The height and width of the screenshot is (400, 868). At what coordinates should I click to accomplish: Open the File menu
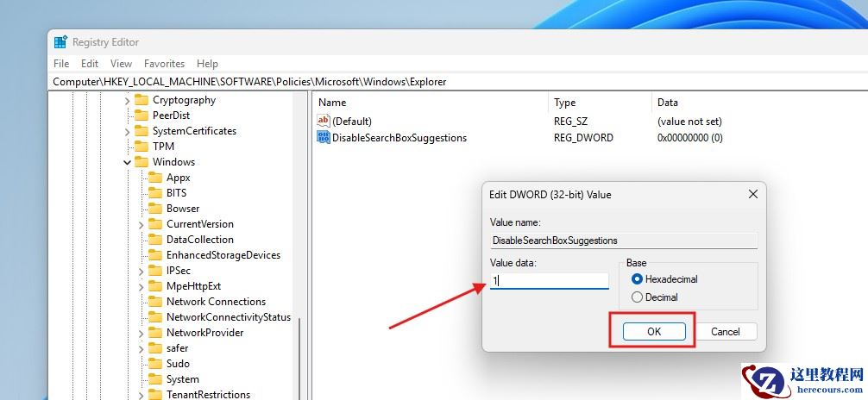click(x=61, y=64)
